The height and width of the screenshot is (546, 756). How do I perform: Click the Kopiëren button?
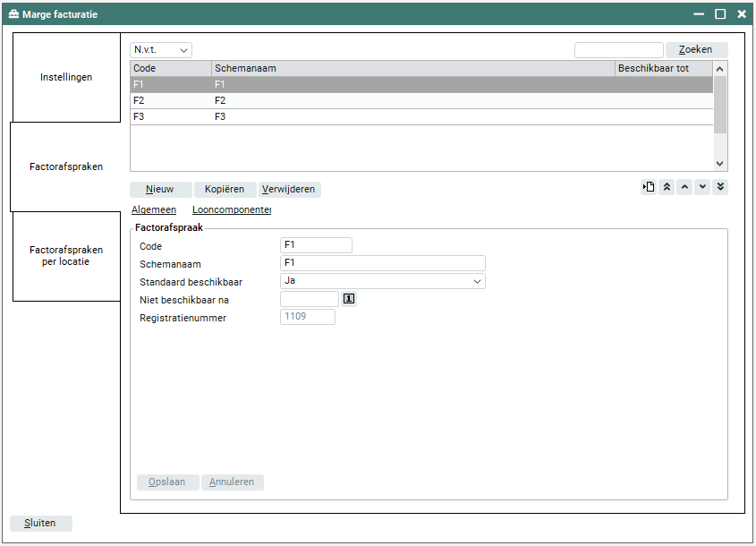[x=225, y=189]
